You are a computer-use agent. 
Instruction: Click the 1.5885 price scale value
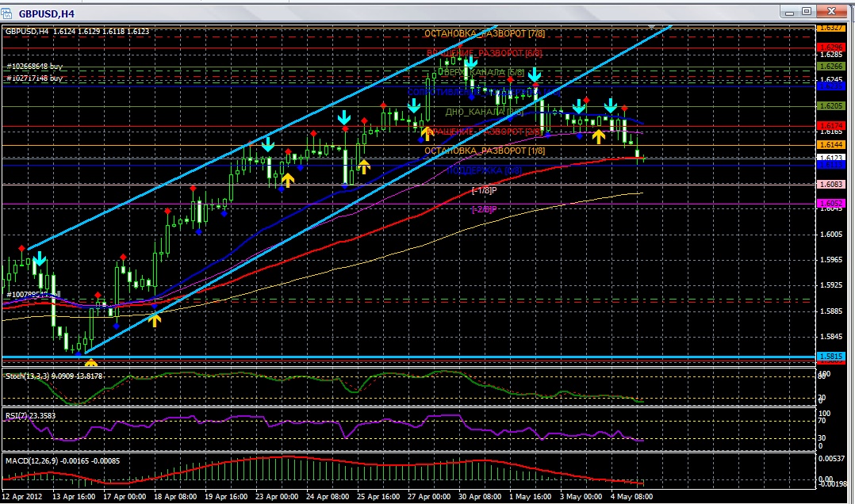(x=830, y=311)
